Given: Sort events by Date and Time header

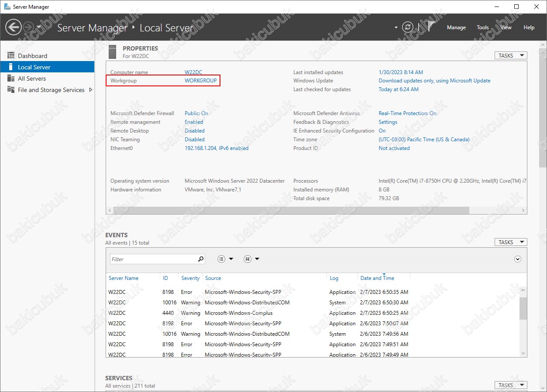Looking at the screenshot, I should click(377, 278).
